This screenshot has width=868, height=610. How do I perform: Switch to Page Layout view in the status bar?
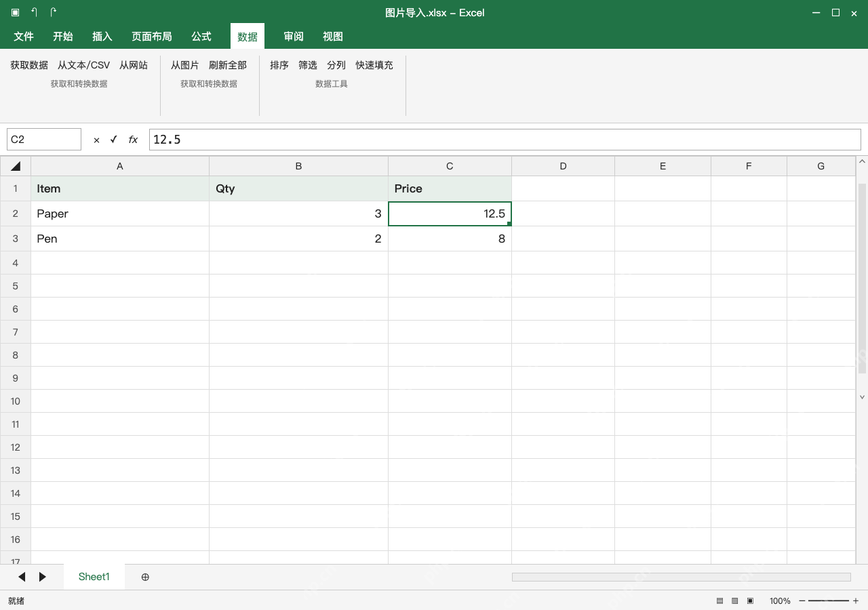pyautogui.click(x=734, y=601)
